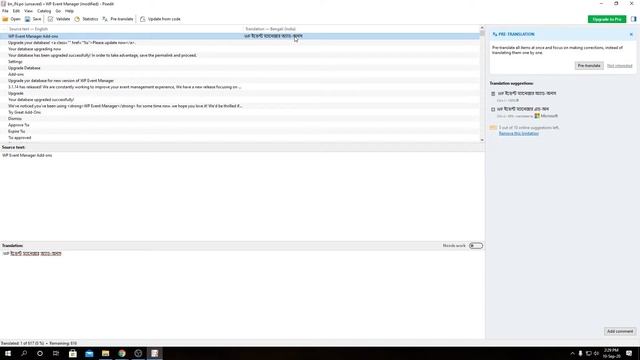Select the row 'Your database upgrading now'

click(240, 49)
